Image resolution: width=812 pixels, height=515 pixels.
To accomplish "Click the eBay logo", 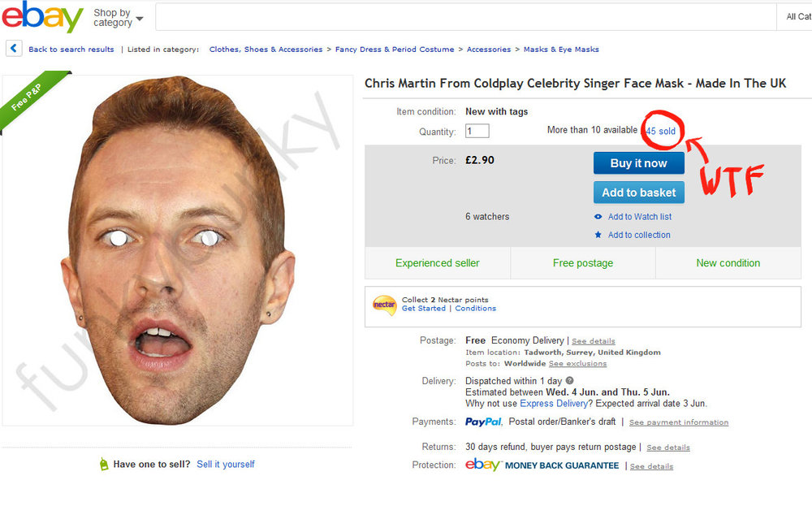I will pos(42,16).
